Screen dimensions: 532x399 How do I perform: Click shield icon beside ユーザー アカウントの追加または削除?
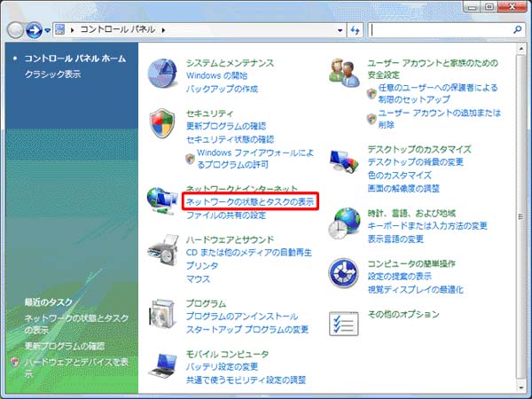[372, 119]
